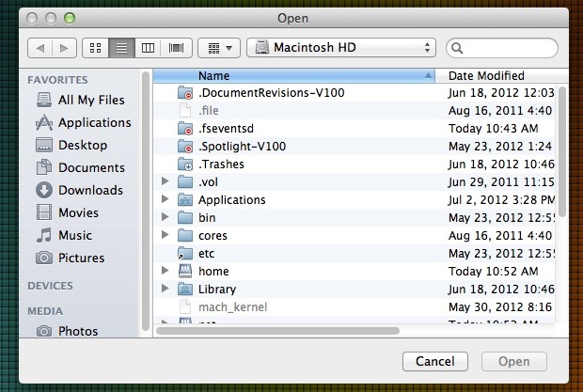The image size is (583, 392).
Task: Open Music in the sidebar
Action: tap(64, 235)
